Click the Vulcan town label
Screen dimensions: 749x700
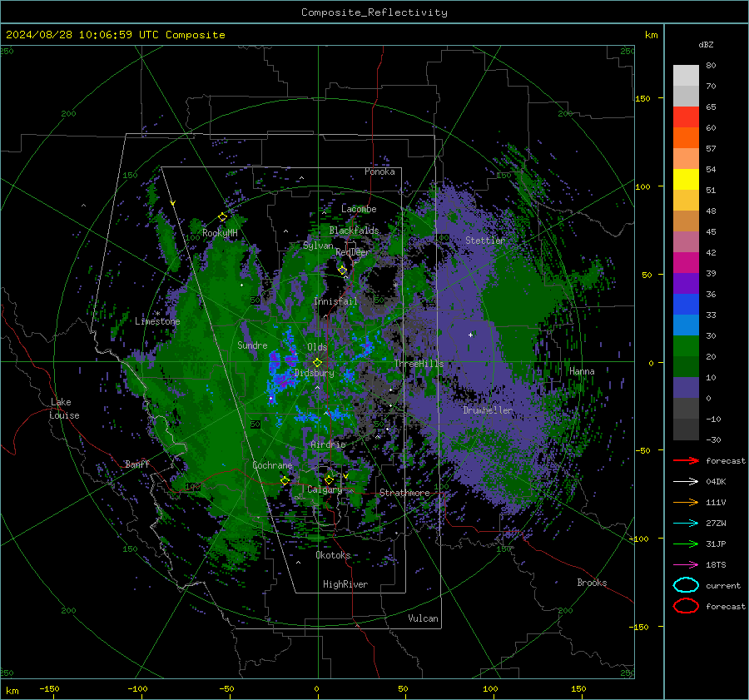pos(423,618)
